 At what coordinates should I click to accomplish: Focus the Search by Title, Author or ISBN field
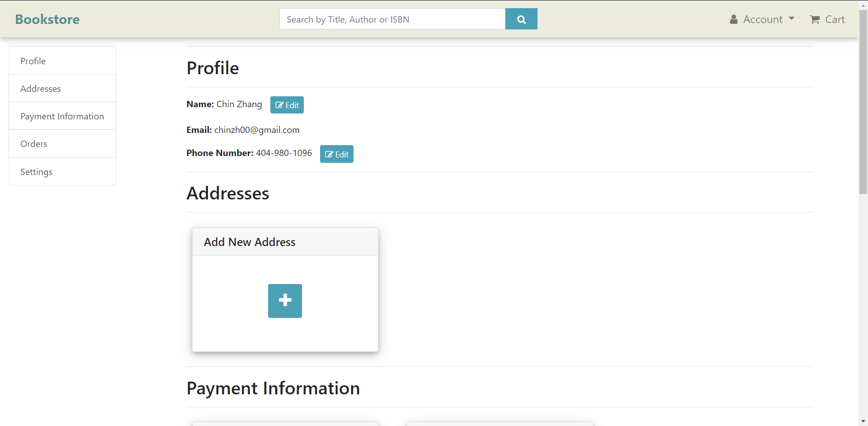click(392, 19)
